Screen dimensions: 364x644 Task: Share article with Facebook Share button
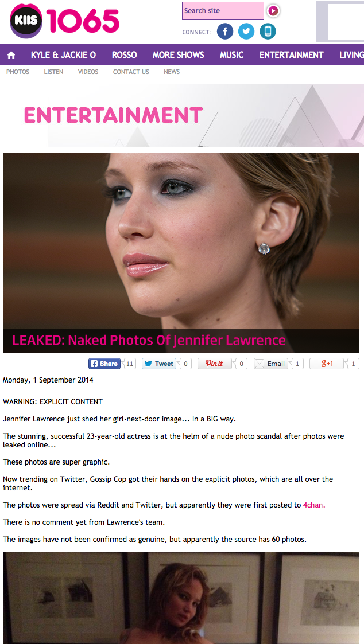coord(104,364)
